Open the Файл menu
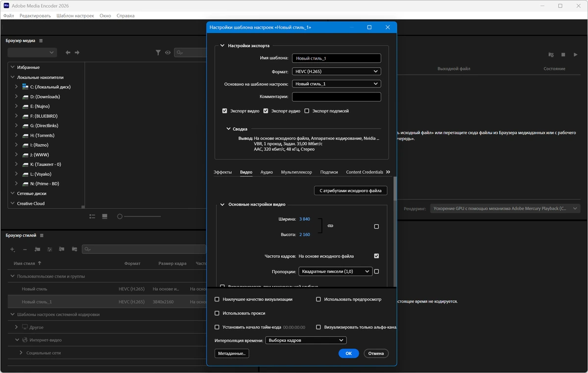The height and width of the screenshot is (373, 588). 8,16
